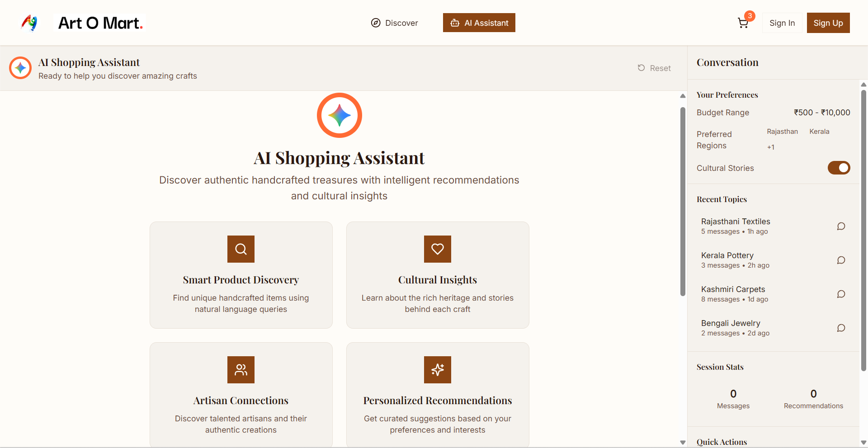Go to the Discover page
The image size is (868, 448).
pyautogui.click(x=394, y=23)
